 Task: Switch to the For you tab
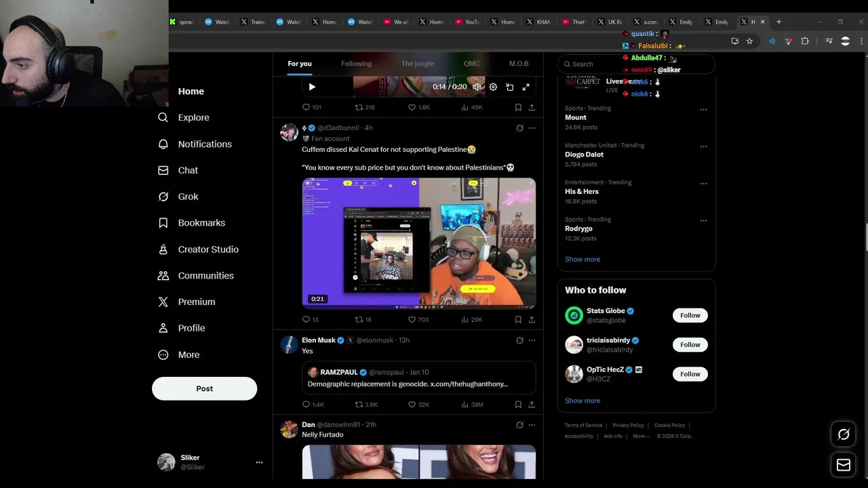(x=300, y=64)
